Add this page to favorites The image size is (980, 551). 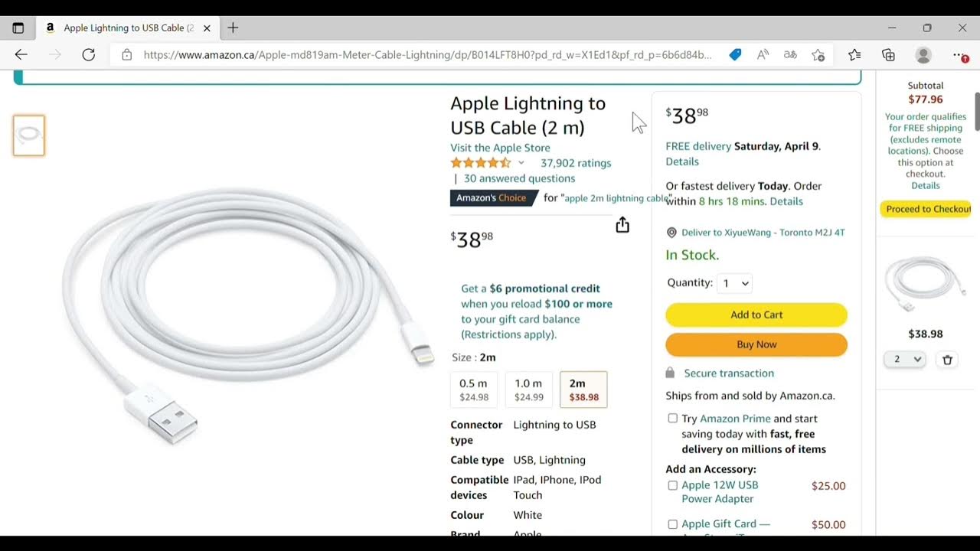point(818,54)
